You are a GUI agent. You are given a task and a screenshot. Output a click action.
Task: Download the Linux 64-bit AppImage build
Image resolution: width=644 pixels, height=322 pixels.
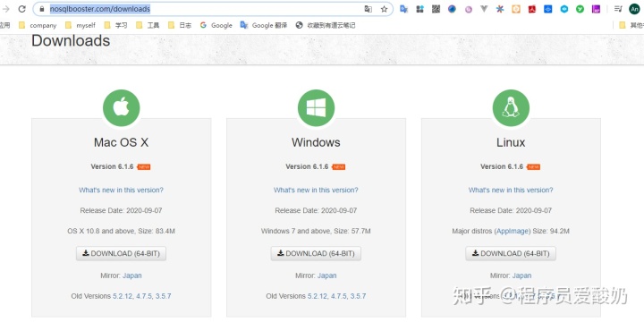pyautogui.click(x=511, y=253)
